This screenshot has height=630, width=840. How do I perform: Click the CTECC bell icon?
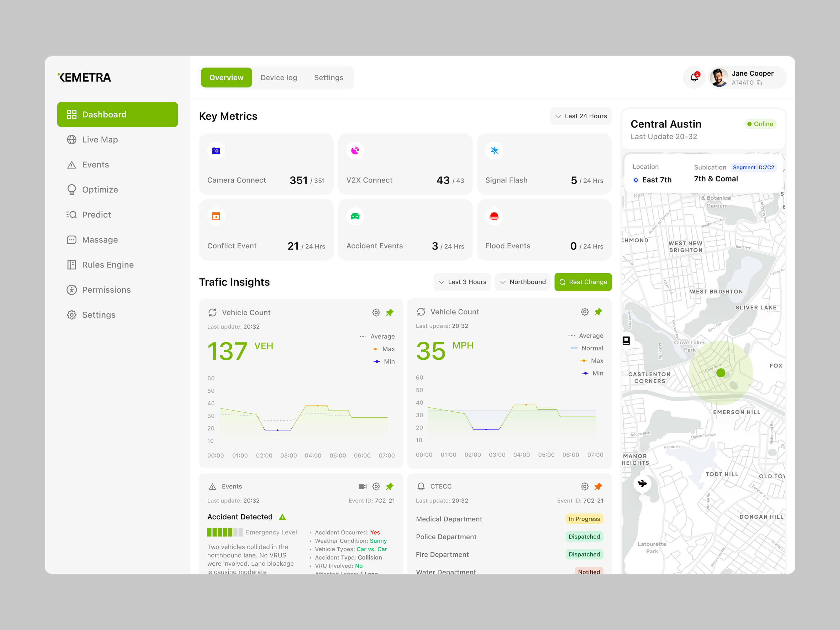[421, 486]
